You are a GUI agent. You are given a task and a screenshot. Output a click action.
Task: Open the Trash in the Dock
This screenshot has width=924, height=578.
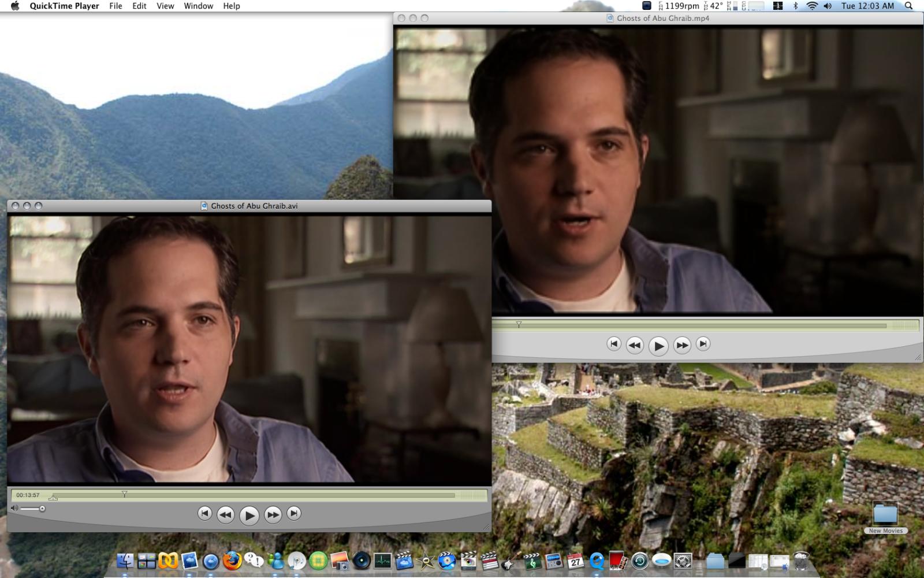click(x=800, y=560)
